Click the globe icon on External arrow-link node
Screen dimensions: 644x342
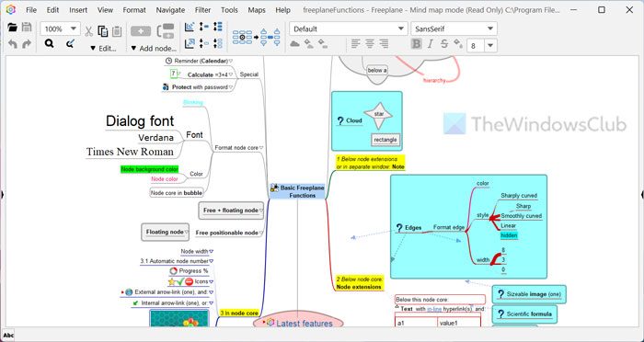[129, 292]
